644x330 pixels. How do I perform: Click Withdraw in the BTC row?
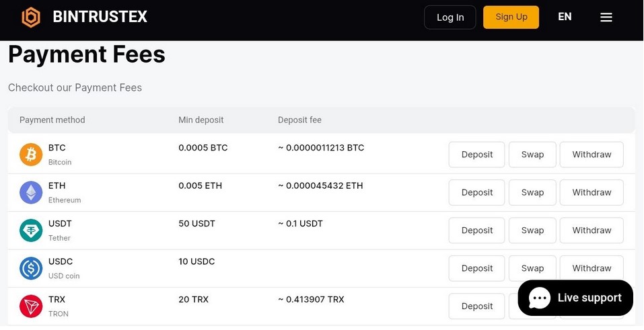tap(592, 155)
